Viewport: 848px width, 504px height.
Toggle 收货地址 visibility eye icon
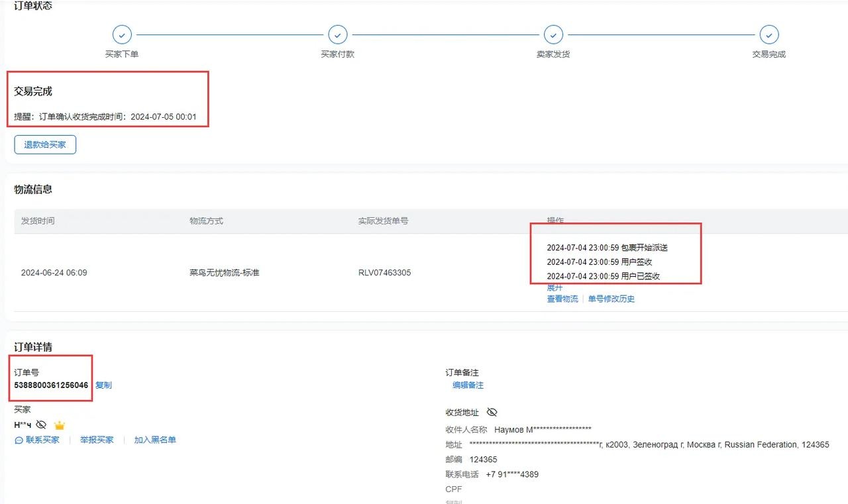click(492, 412)
